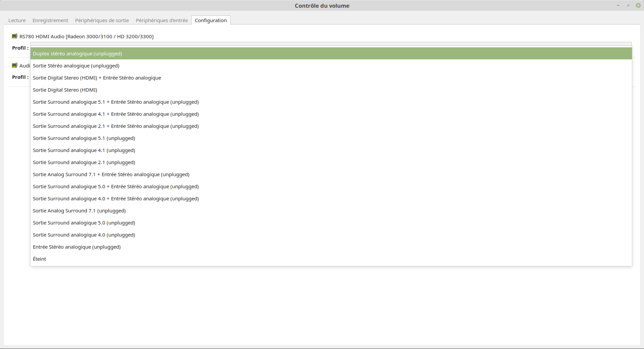Viewport: 644px width, 349px height.
Task: Choose Sortie Stéréo analogique (unplugged) option
Action: 76,66
